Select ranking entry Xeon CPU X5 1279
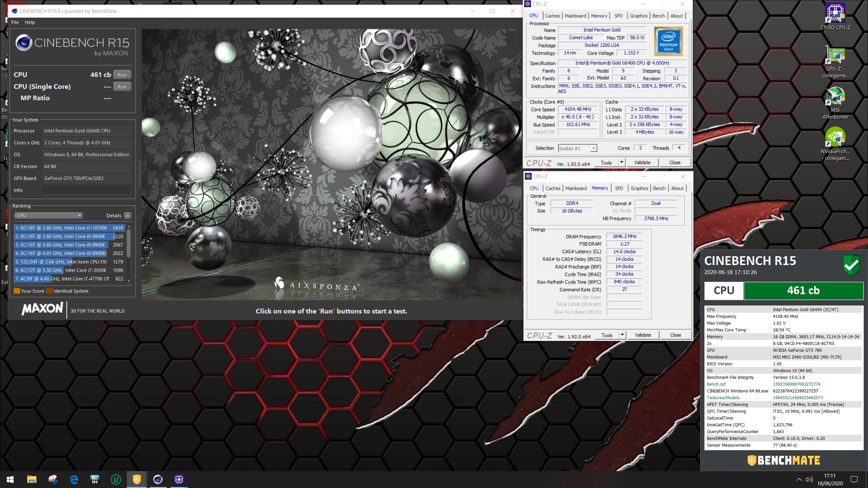 pos(70,262)
